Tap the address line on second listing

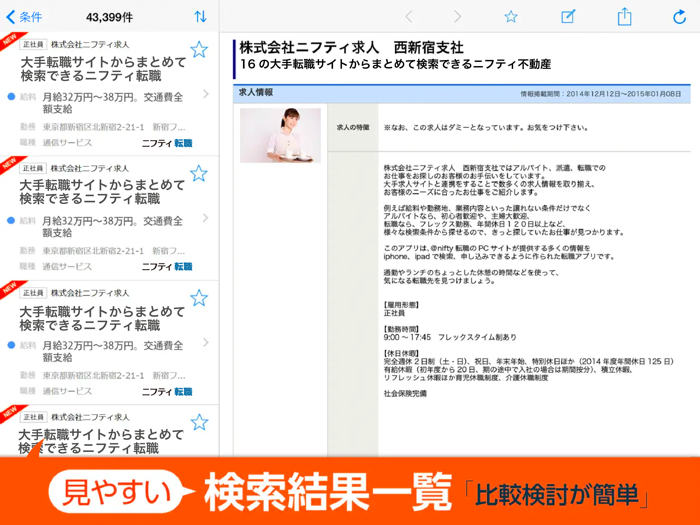tap(114, 251)
